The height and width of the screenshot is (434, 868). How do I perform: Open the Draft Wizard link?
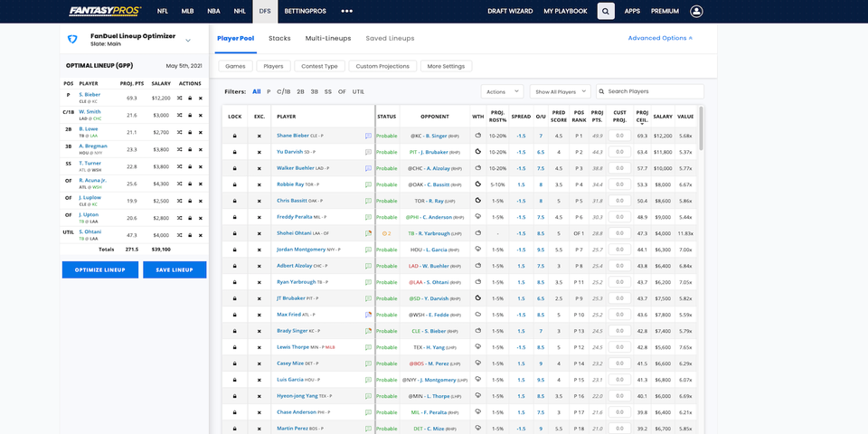click(510, 11)
